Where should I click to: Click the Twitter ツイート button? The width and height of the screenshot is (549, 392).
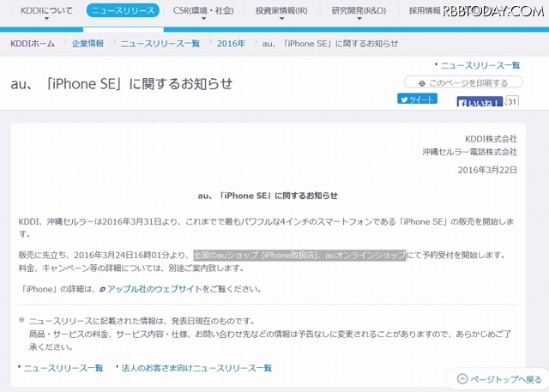[x=417, y=100]
